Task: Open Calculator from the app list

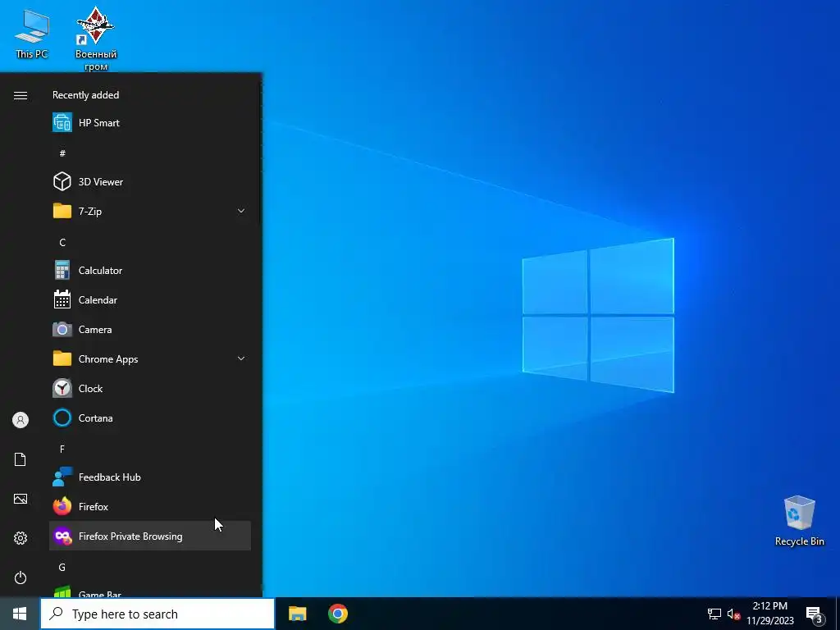Action: [x=150, y=270]
